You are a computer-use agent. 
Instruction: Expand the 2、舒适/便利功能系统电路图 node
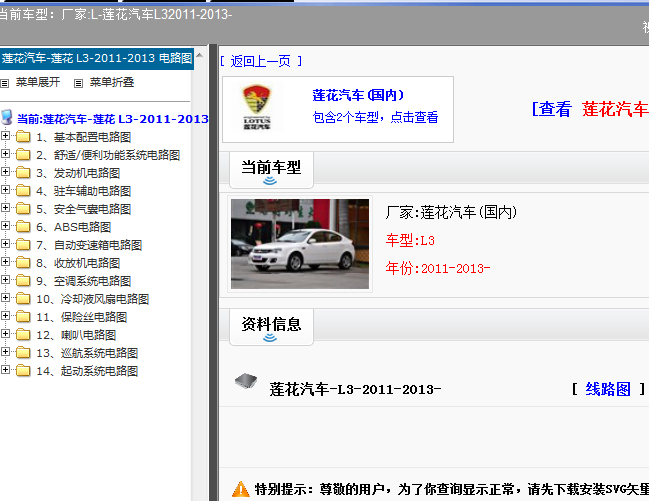pos(5,154)
